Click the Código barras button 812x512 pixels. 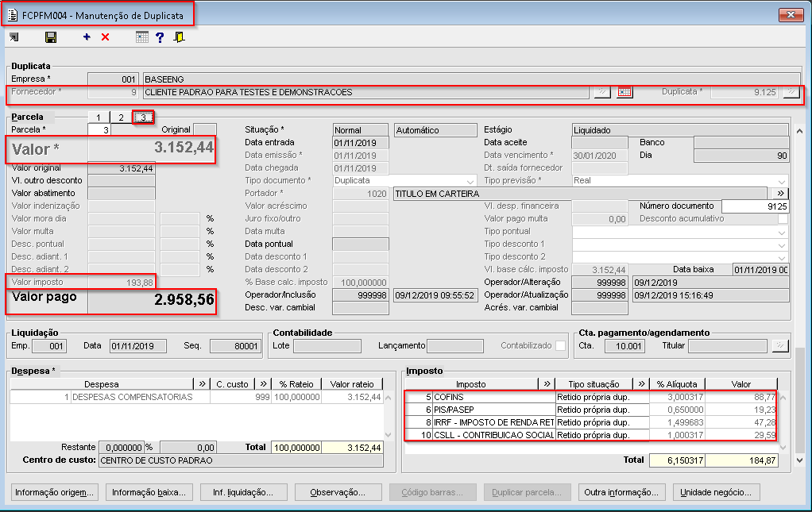(432, 492)
